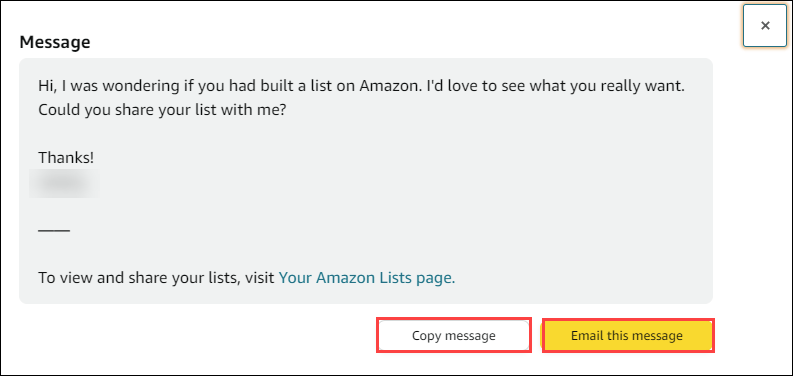Viewport: 793px width, 376px height.
Task: Click the word 'Hi' at message start
Action: coord(47,86)
